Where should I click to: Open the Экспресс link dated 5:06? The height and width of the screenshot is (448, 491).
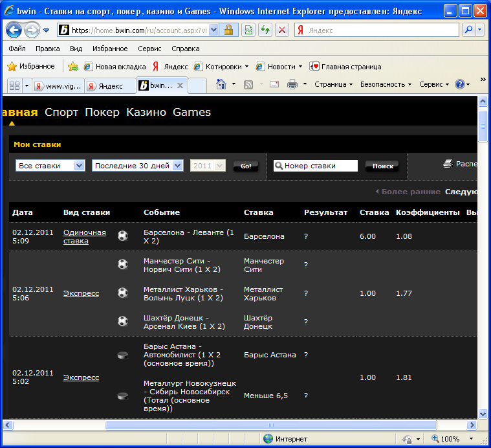pos(81,293)
